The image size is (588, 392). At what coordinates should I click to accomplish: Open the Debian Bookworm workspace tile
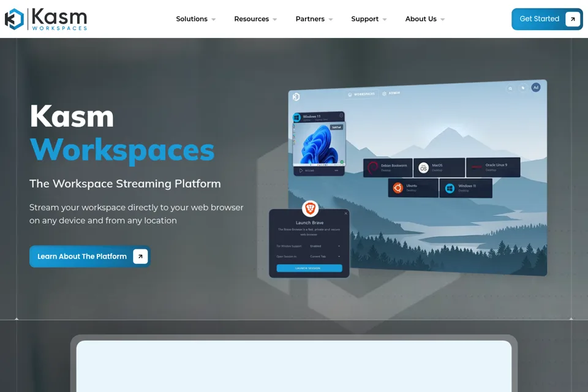(388, 168)
